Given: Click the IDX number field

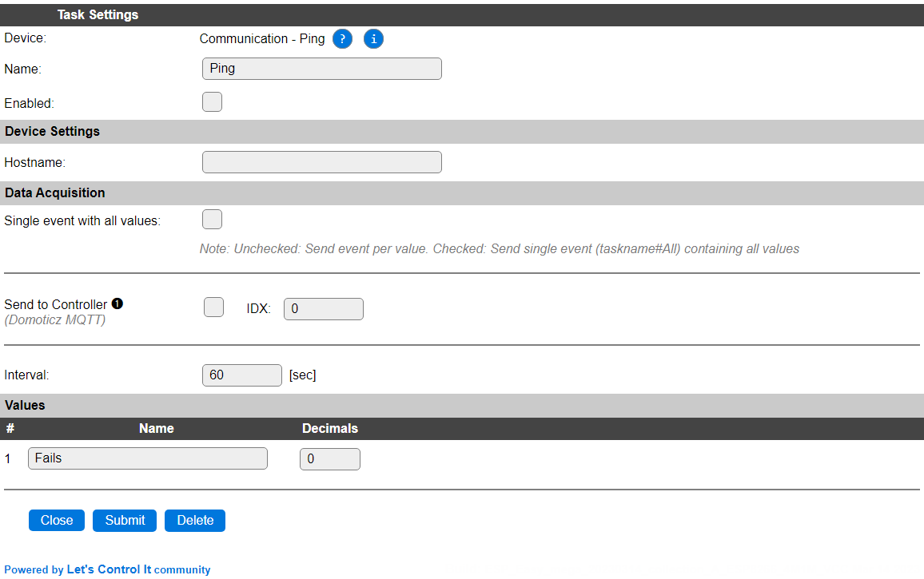Looking at the screenshot, I should click(324, 309).
